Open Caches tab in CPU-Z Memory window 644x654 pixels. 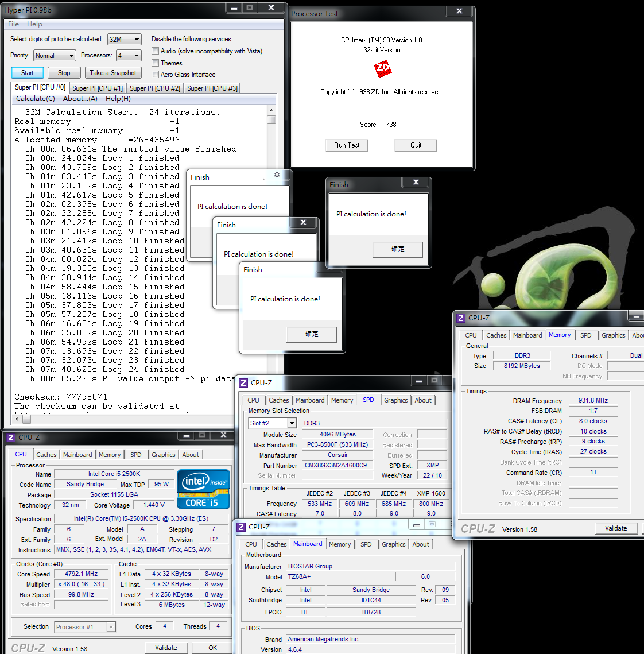(496, 335)
